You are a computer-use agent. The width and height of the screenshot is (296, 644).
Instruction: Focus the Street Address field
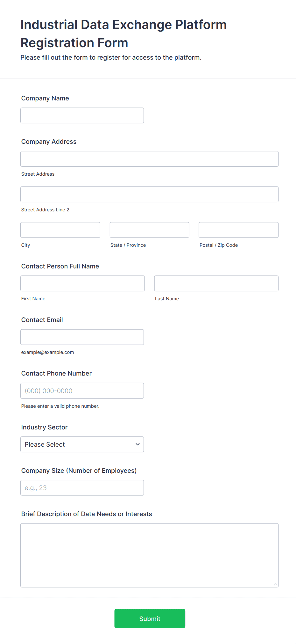point(149,159)
